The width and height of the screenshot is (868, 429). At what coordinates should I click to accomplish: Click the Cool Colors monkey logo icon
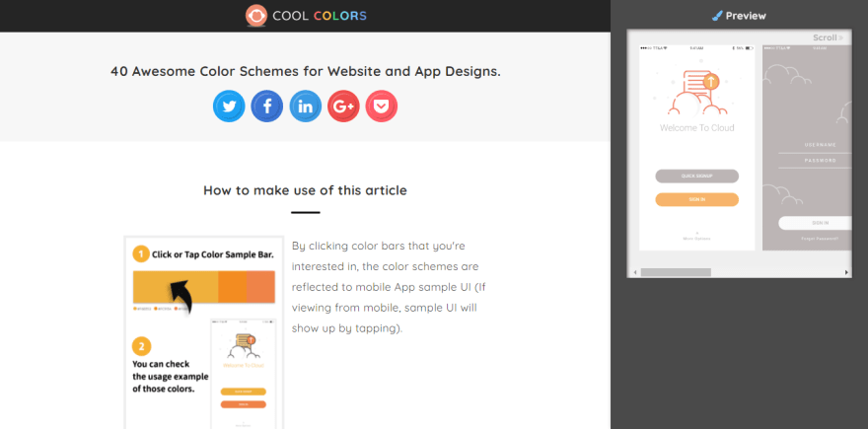coord(256,16)
